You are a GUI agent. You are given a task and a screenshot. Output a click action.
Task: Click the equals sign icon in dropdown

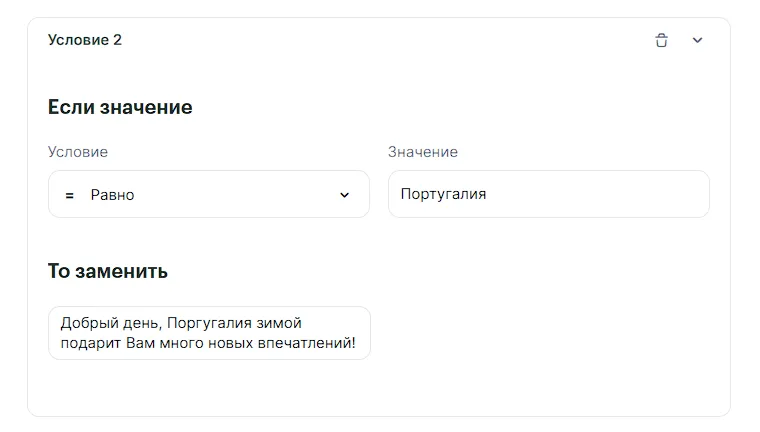[x=69, y=195]
